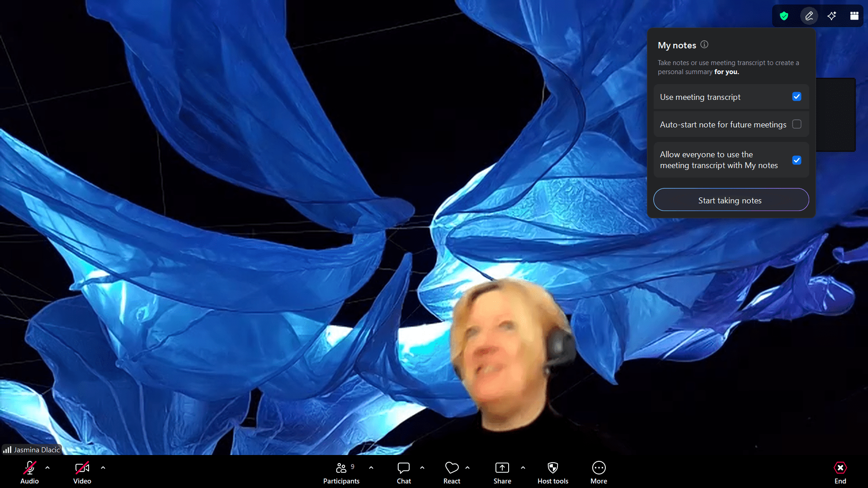Click the My notes info icon

click(704, 44)
